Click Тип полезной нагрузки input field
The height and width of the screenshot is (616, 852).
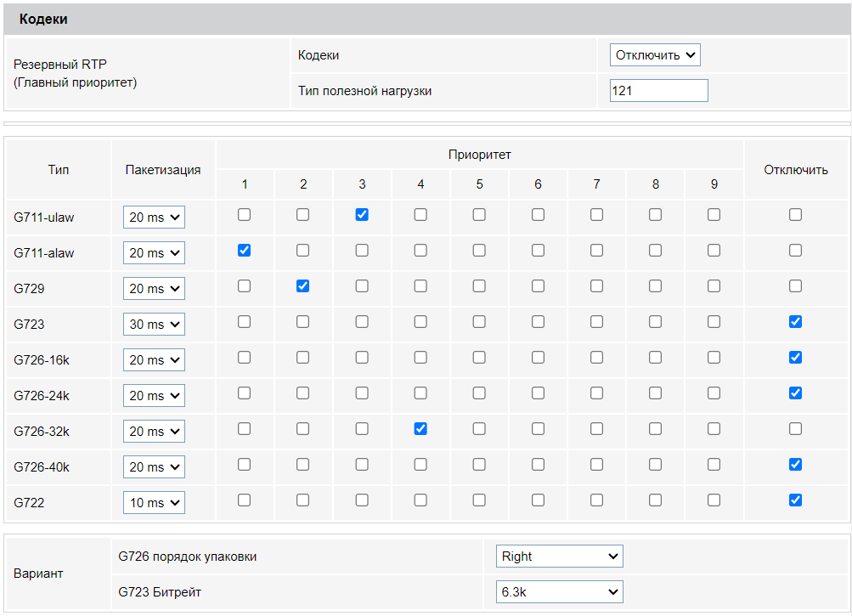tap(658, 91)
